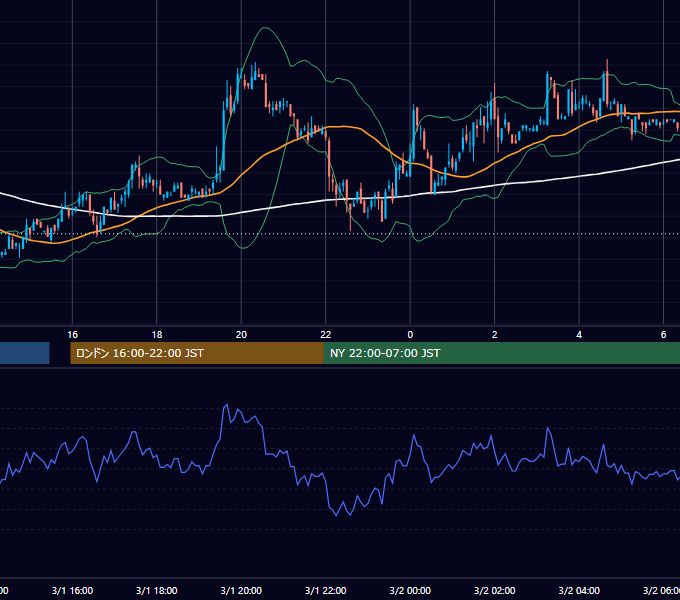Click the 3/1 20:00 oscillator time label
The height and width of the screenshot is (600, 680).
coord(241,590)
